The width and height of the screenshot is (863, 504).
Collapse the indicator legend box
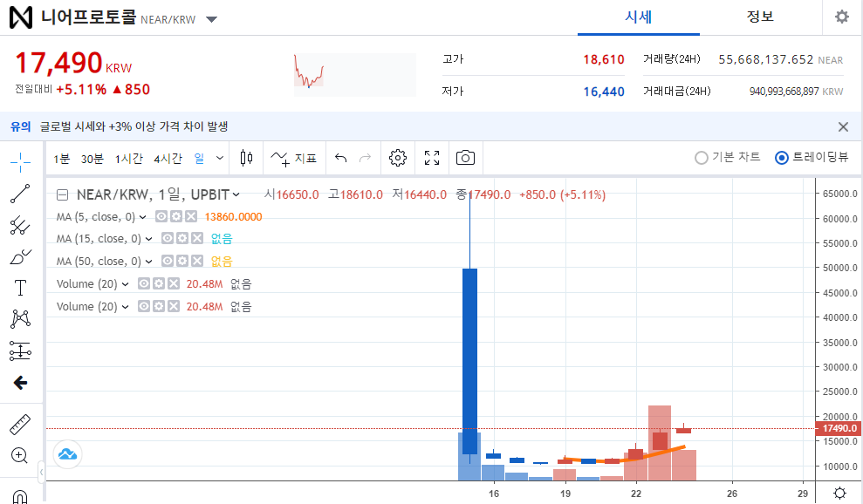tap(63, 194)
